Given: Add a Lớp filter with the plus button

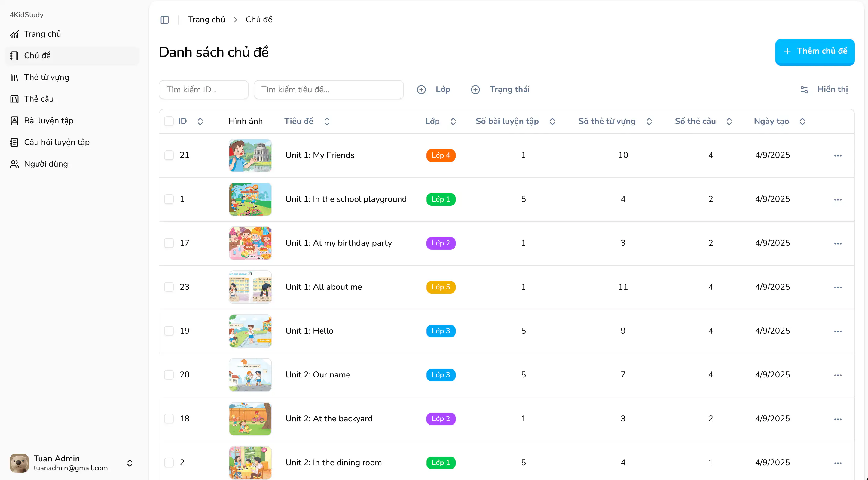Looking at the screenshot, I should pos(421,89).
